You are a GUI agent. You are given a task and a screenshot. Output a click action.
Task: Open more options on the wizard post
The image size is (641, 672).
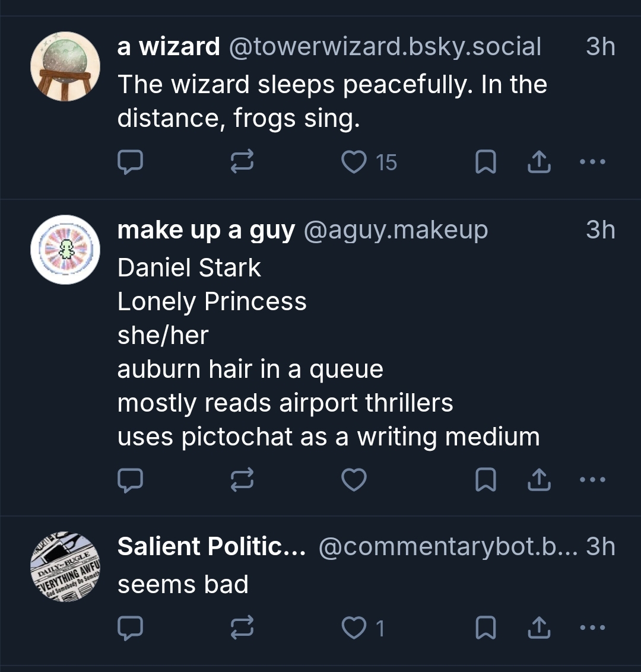click(x=594, y=162)
